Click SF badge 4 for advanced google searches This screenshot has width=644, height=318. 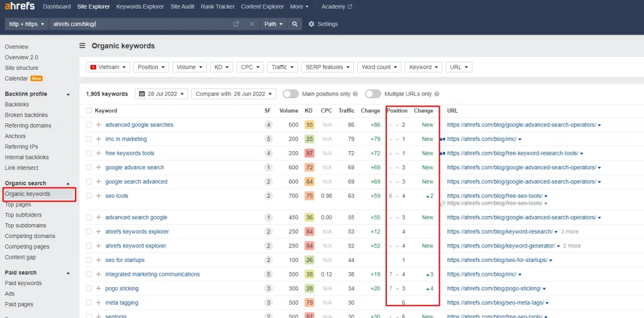click(x=269, y=125)
